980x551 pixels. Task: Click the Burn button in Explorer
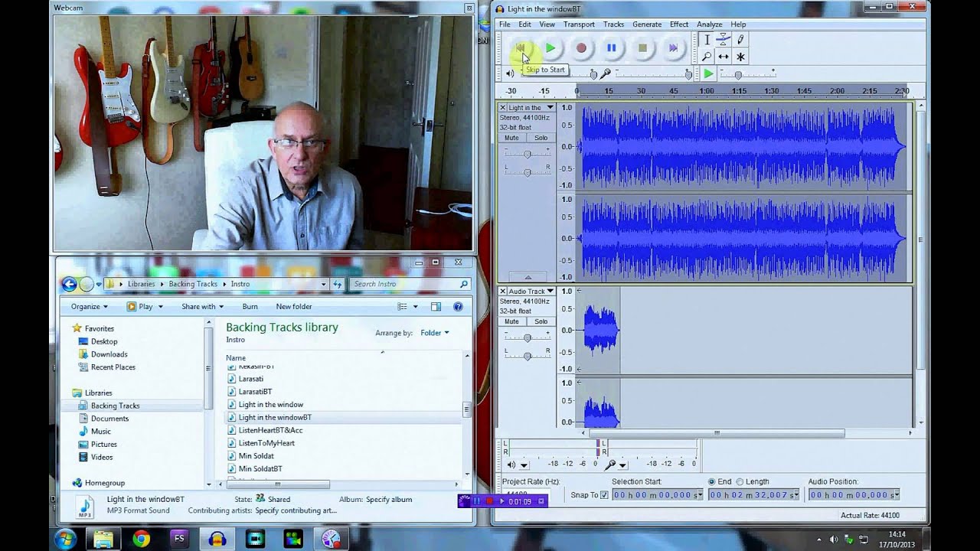point(250,307)
